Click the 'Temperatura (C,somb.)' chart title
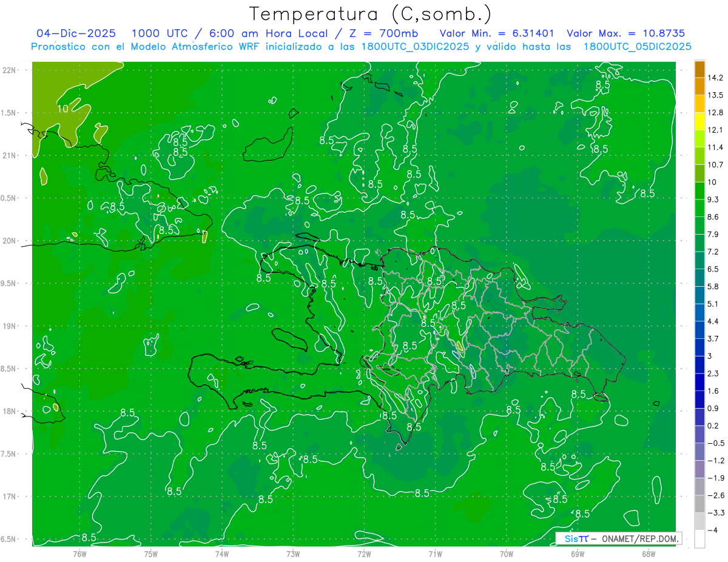This screenshot has height=562, width=728. [x=371, y=14]
